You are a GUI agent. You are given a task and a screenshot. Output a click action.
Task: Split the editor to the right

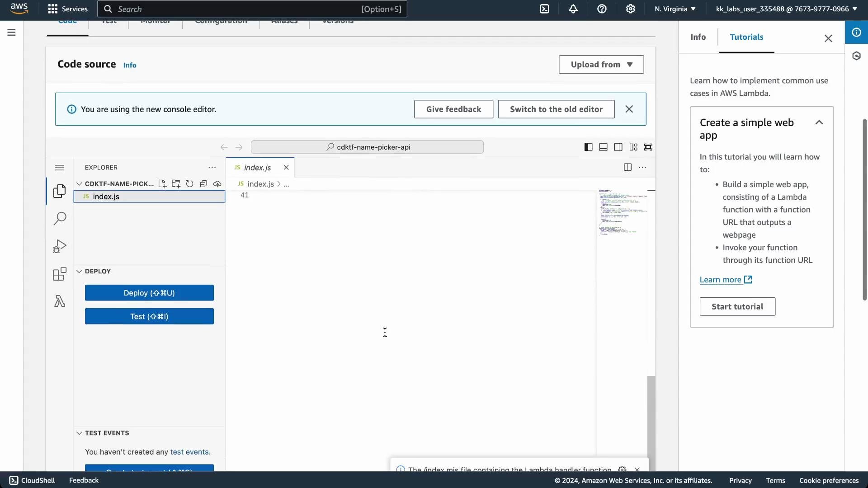coord(627,168)
